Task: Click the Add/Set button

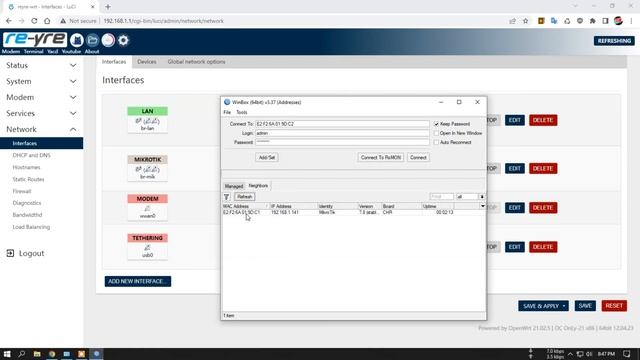Action: click(267, 158)
